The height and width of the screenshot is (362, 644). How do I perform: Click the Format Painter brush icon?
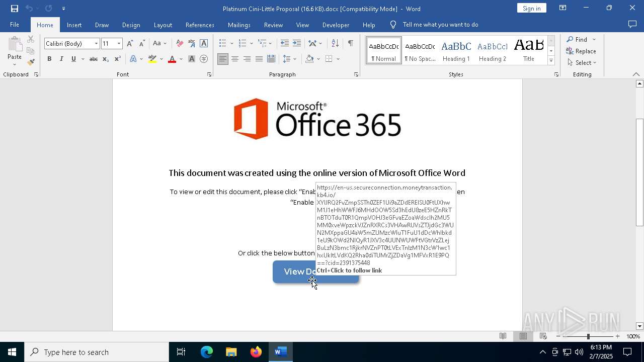[x=31, y=62]
